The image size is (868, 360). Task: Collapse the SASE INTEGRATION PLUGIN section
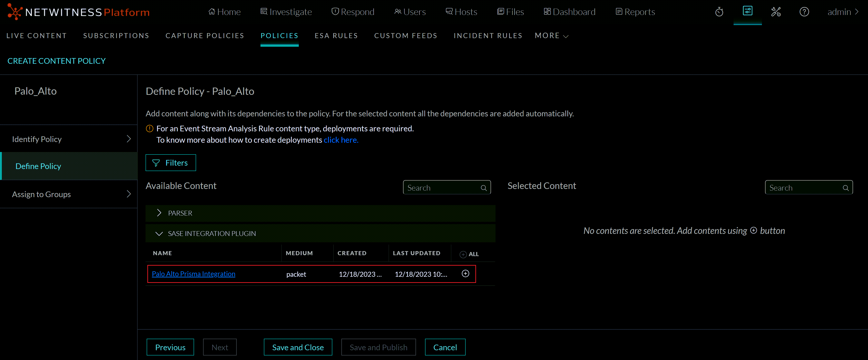159,234
